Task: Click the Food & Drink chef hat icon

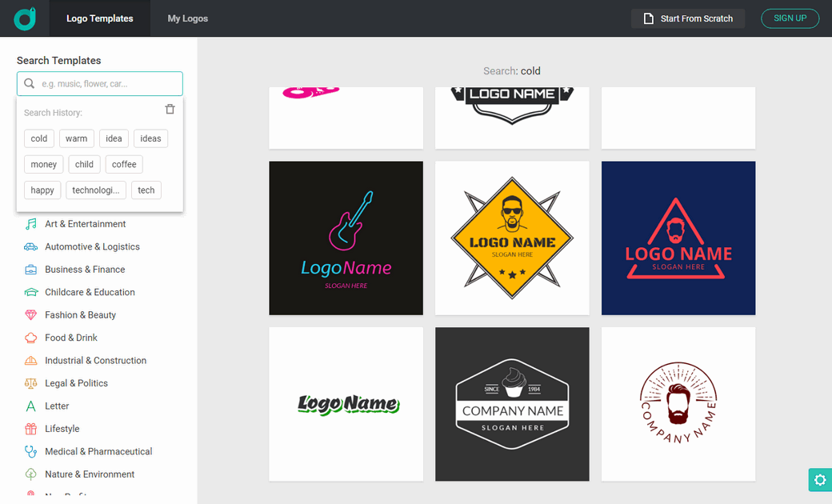Action: coord(31,338)
